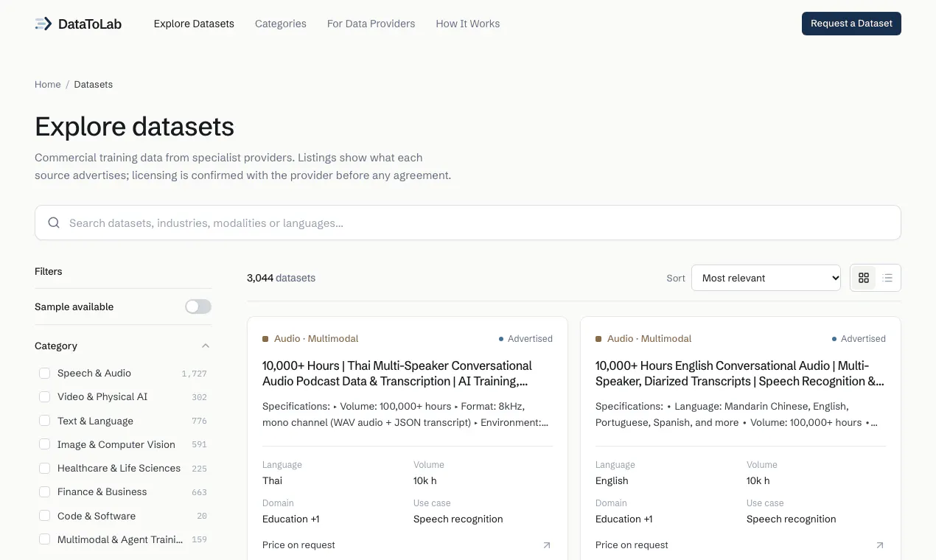Go to Home breadcrumb link
The height and width of the screenshot is (560, 936).
tap(48, 85)
